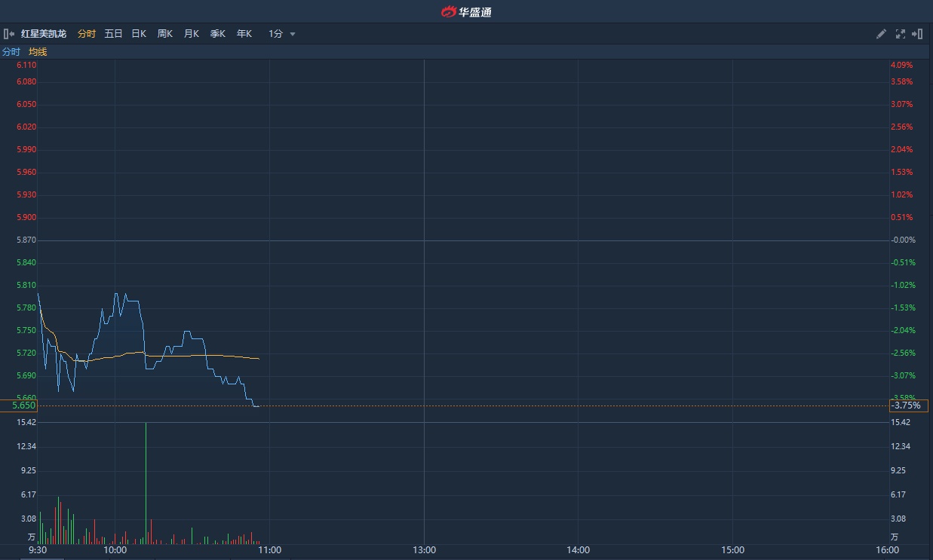
Task: Click the 红星美凯龙 stock name
Action: coord(44,34)
